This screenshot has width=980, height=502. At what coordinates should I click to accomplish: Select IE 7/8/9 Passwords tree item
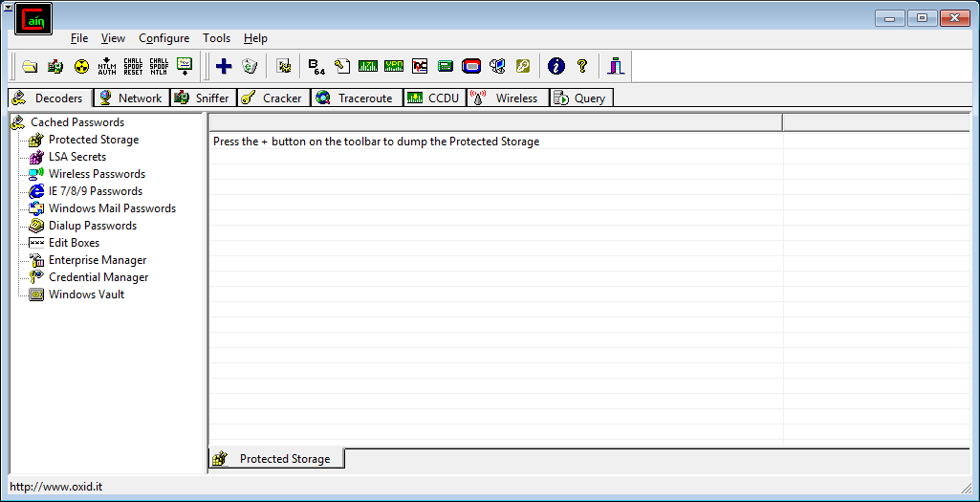pos(96,191)
